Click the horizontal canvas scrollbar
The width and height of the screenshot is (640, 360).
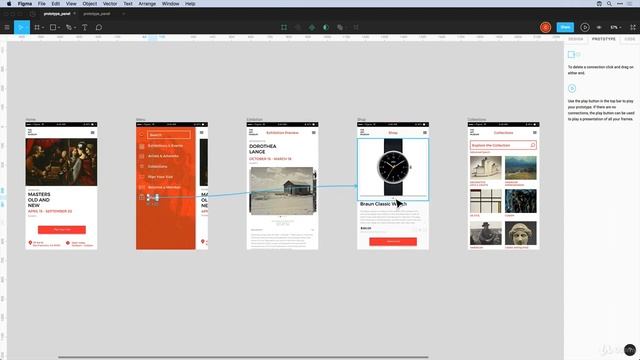(x=243, y=357)
